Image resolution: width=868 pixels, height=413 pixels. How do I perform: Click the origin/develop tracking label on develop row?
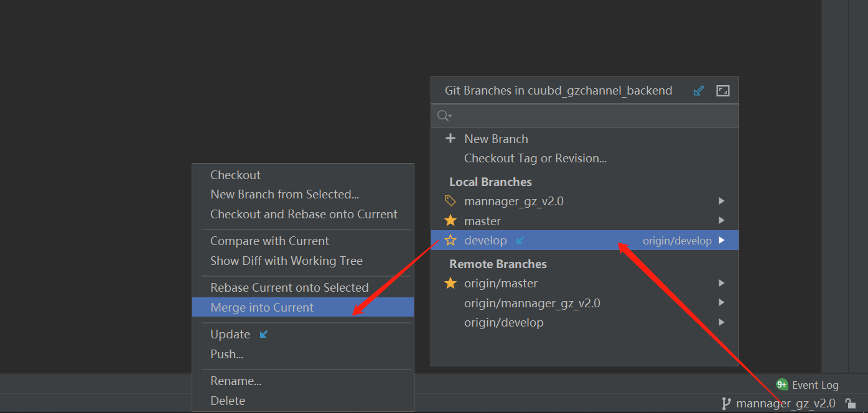tap(677, 241)
